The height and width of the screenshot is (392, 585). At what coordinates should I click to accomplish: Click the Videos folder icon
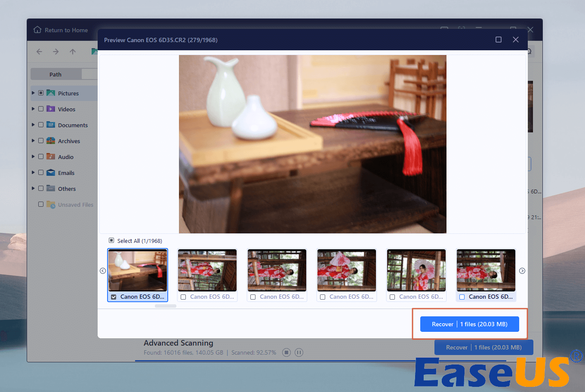coord(51,109)
